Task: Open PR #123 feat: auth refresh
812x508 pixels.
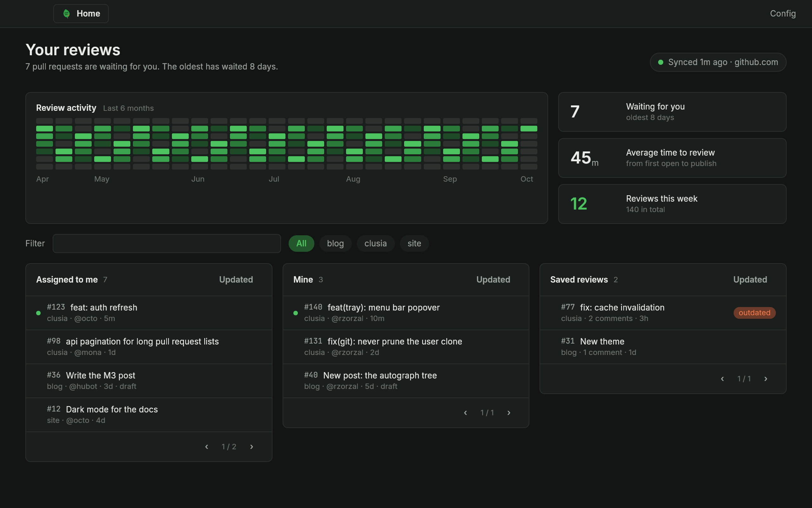Action: point(149,313)
